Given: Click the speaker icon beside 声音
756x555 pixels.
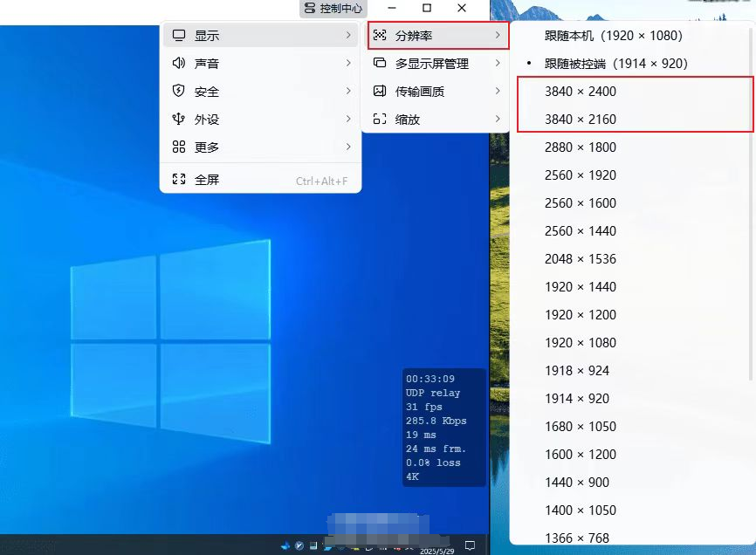Looking at the screenshot, I should (x=179, y=64).
